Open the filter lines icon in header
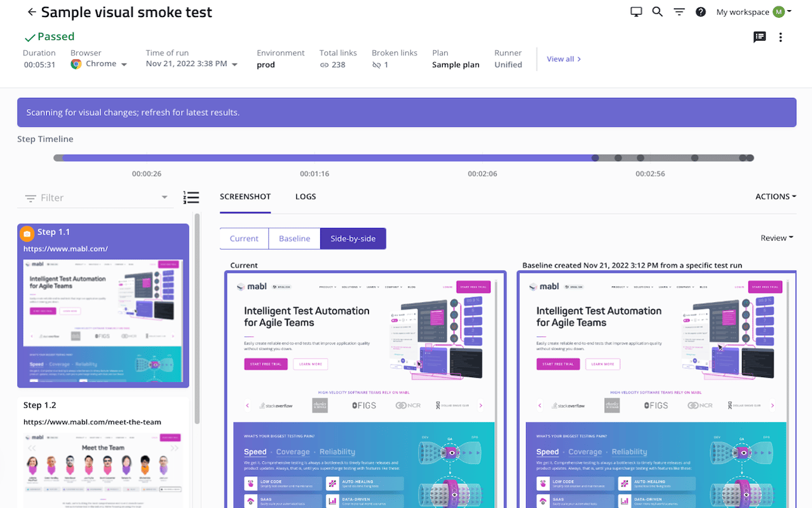Viewport: 812px width, 508px height. coord(679,11)
